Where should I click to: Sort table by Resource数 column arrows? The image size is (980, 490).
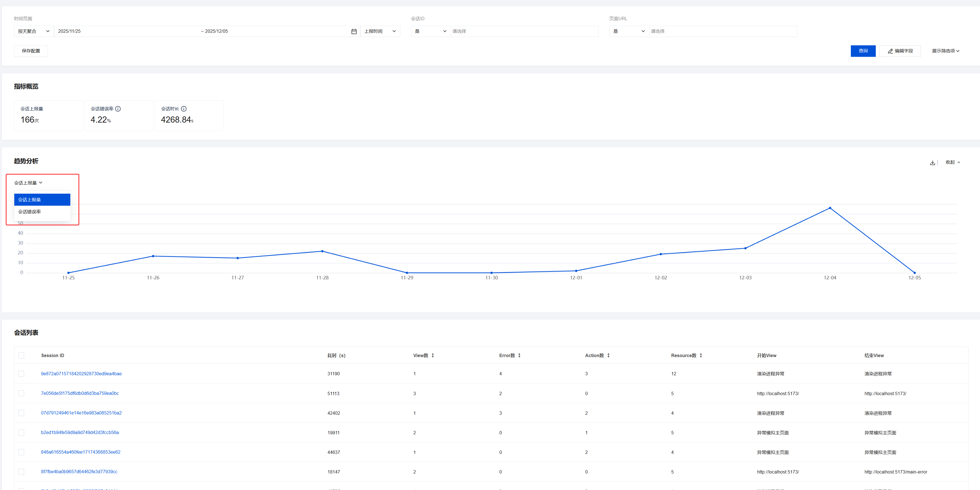(701, 355)
